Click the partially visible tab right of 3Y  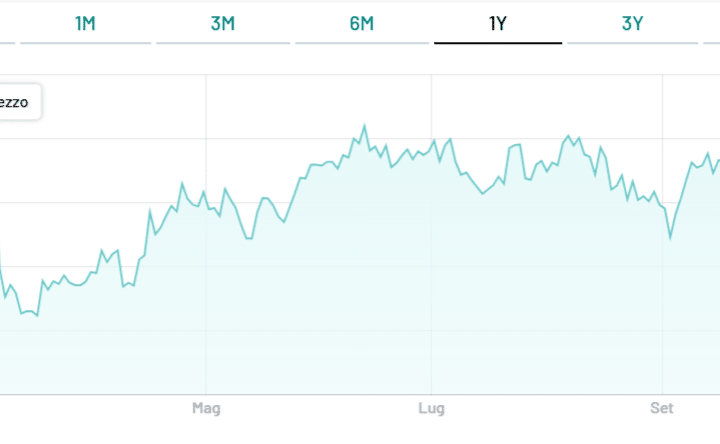point(712,24)
